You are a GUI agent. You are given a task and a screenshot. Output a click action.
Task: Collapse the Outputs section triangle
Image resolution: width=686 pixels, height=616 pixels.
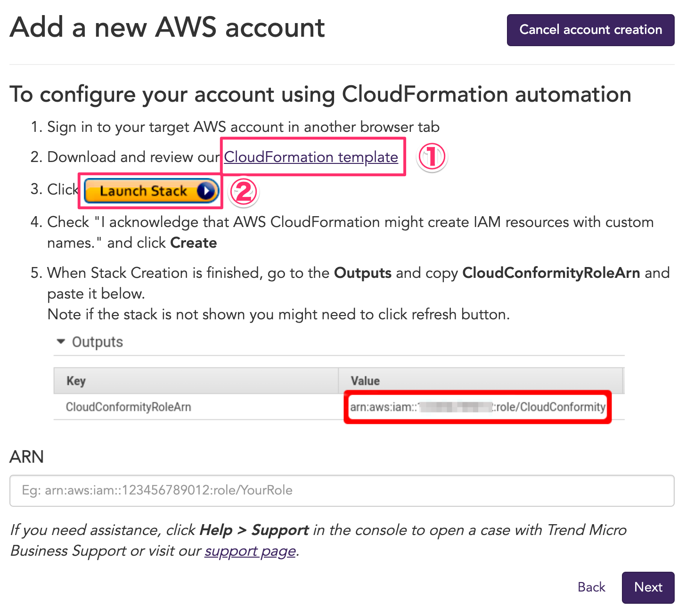[61, 341]
